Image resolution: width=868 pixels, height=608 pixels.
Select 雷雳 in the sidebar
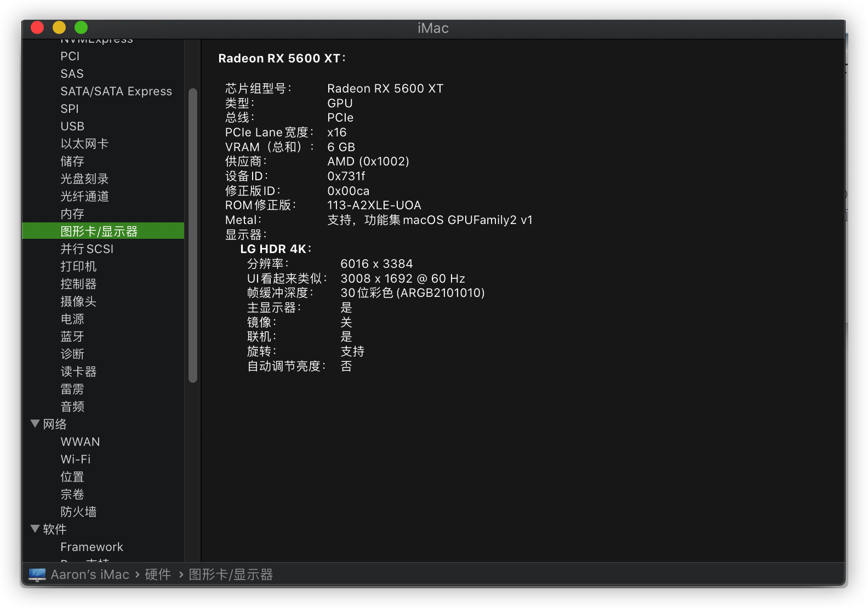click(72, 389)
